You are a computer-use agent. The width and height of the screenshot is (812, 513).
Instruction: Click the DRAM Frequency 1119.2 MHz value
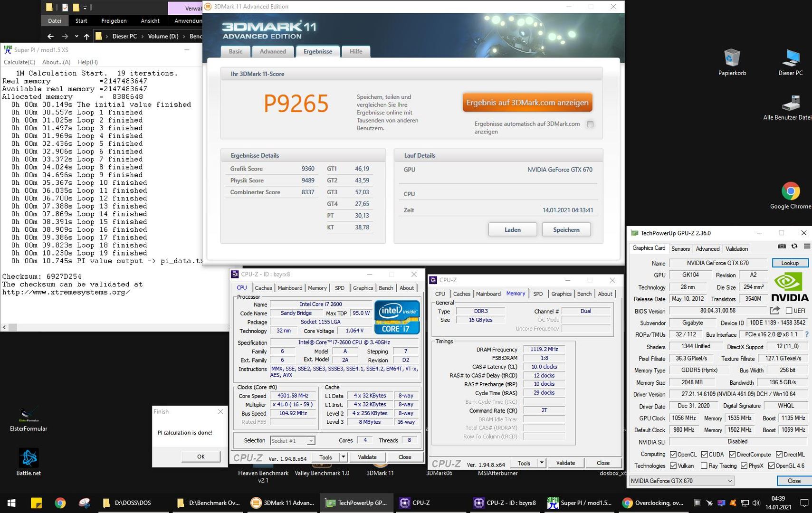click(x=544, y=349)
